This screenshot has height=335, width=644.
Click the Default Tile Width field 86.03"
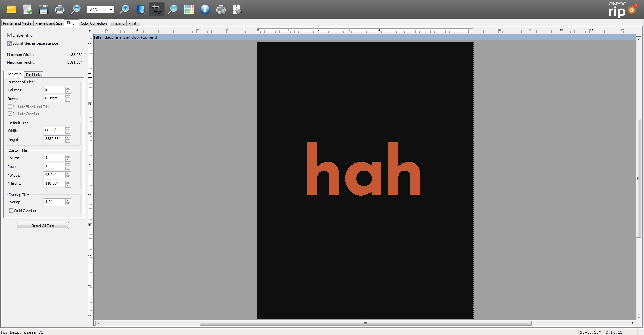click(54, 130)
